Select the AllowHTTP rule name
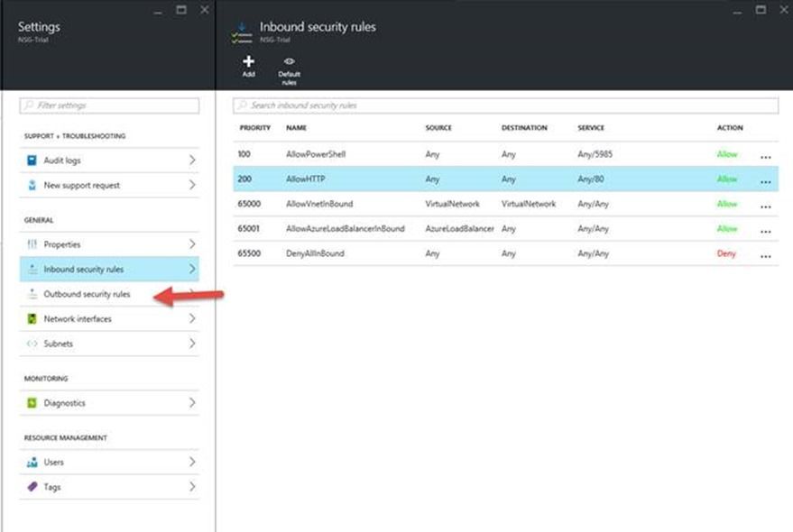793x532 pixels. [306, 179]
